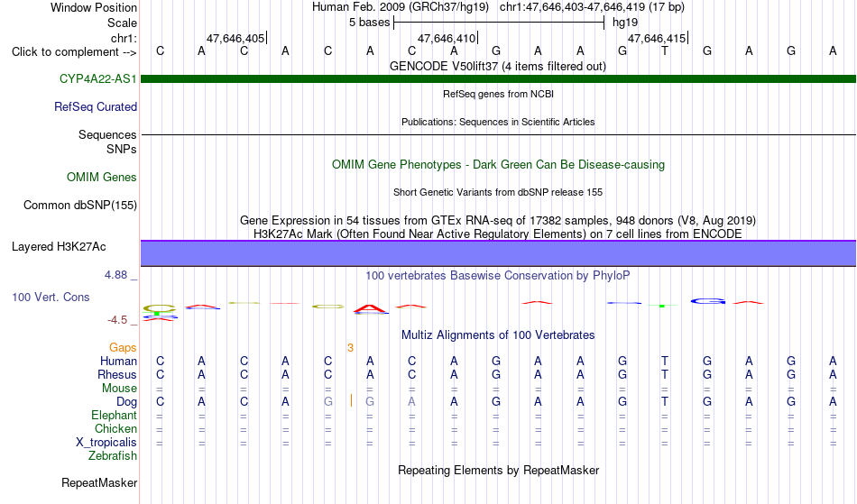857x504 pixels.
Task: Select the purple H3K27Ac signal bar
Action: (x=498, y=253)
